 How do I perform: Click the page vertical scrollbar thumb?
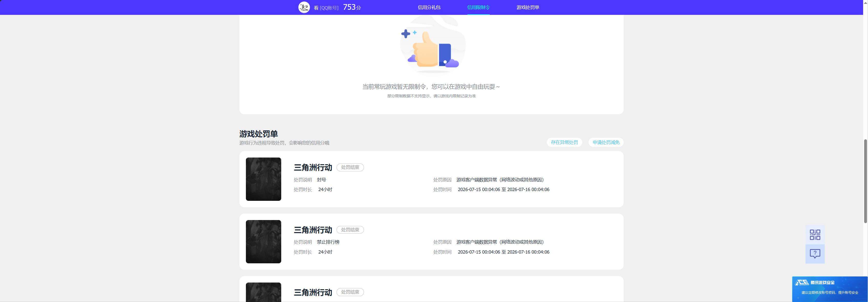[865, 181]
